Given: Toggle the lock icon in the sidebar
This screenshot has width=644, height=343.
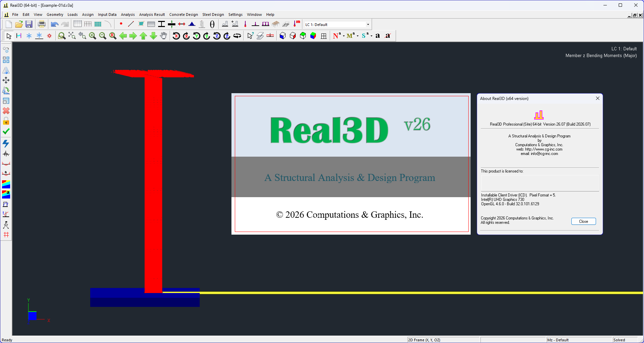Looking at the screenshot, I should pos(6,121).
